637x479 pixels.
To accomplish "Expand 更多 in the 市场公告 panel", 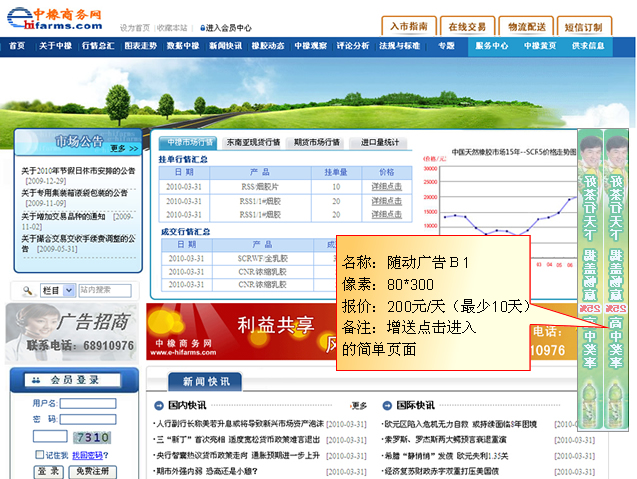I will coord(124,149).
